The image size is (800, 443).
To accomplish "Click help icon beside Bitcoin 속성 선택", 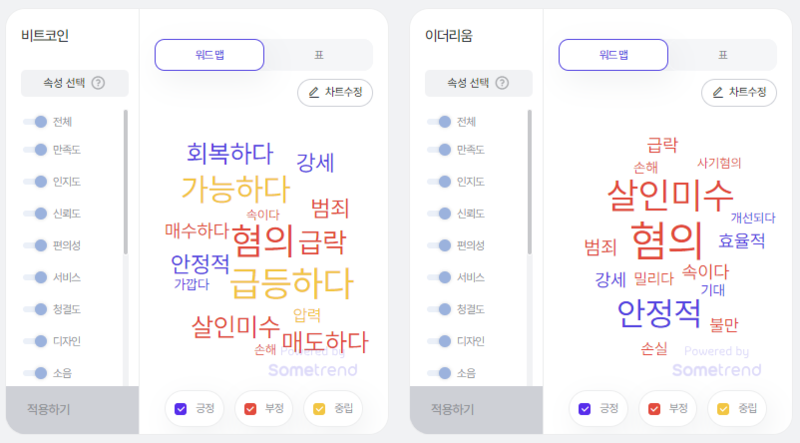I will tap(98, 83).
